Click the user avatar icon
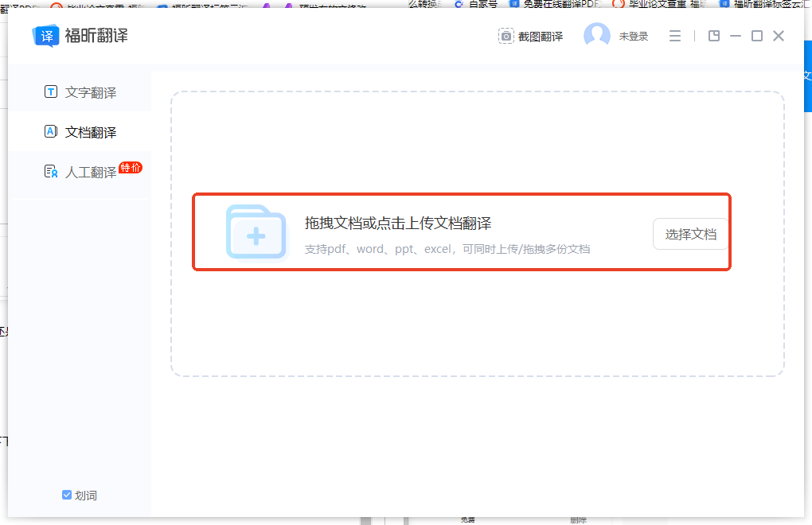The width and height of the screenshot is (812, 525). [596, 36]
